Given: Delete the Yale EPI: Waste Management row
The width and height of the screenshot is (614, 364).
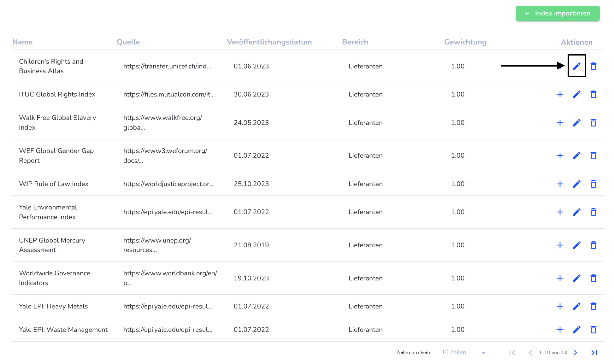Looking at the screenshot, I should tap(593, 330).
